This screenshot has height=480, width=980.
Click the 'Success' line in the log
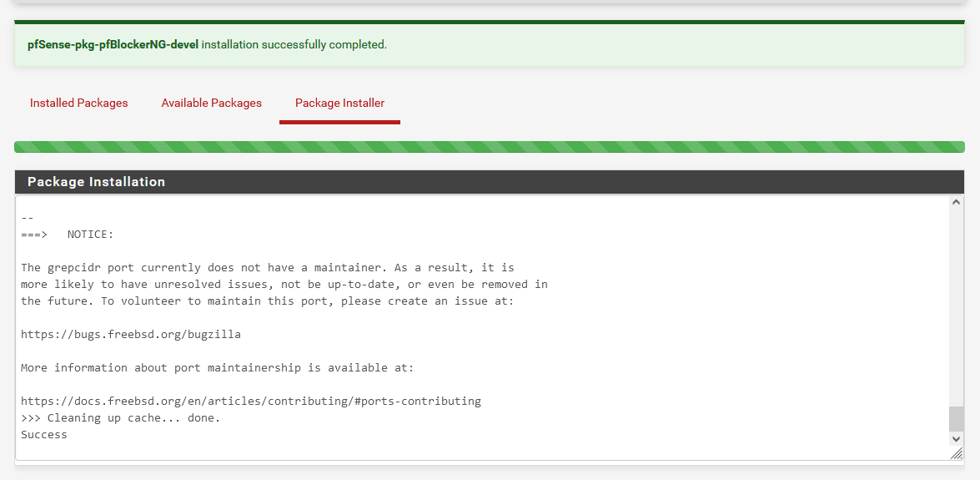[43, 434]
